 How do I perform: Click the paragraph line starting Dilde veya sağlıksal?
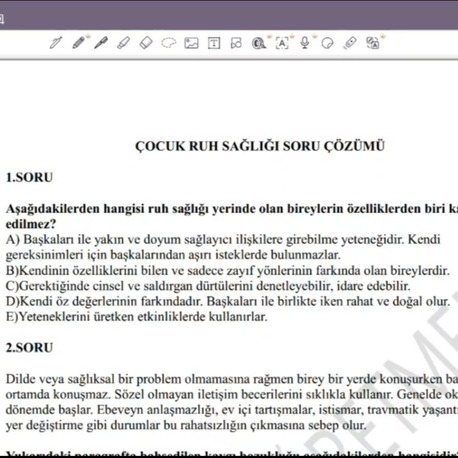point(232,379)
